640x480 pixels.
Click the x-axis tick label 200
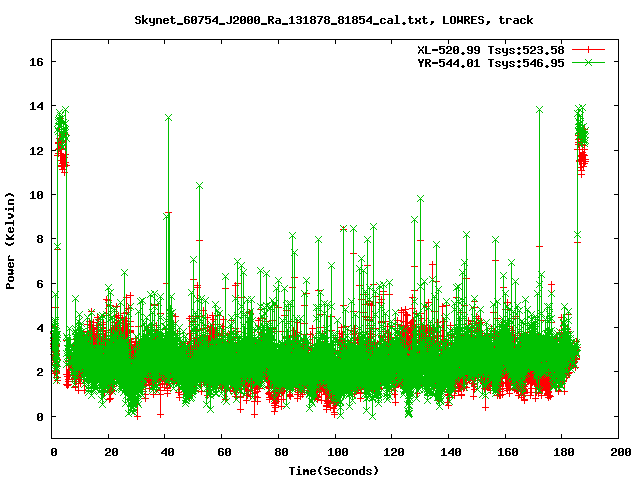click(x=620, y=452)
